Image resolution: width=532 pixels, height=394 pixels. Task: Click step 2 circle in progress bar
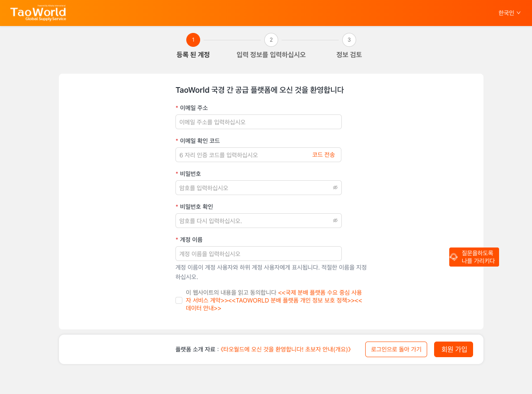(x=271, y=40)
